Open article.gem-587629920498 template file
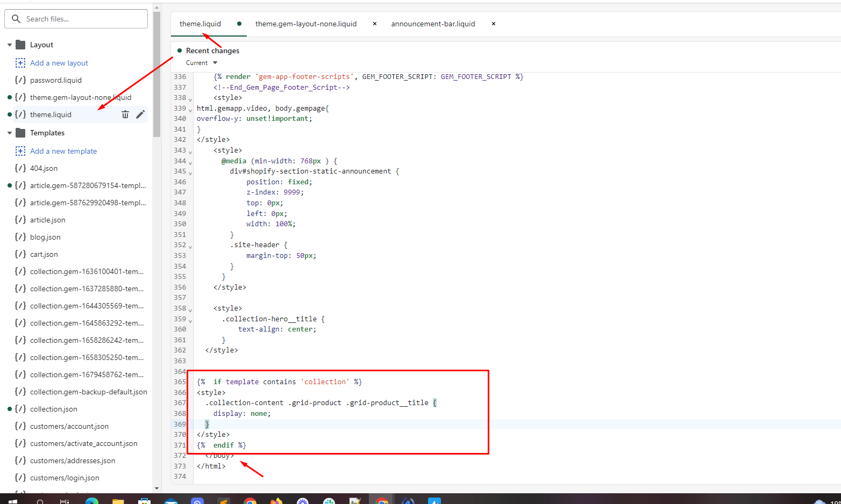This screenshot has width=841, height=504. click(x=88, y=203)
